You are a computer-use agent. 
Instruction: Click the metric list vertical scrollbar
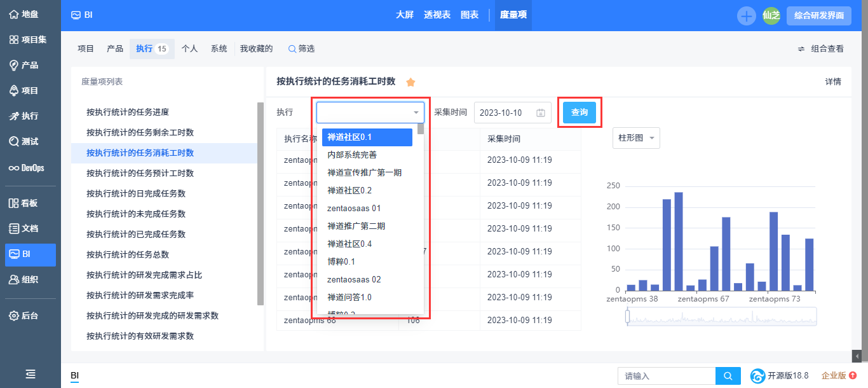[x=260, y=204]
